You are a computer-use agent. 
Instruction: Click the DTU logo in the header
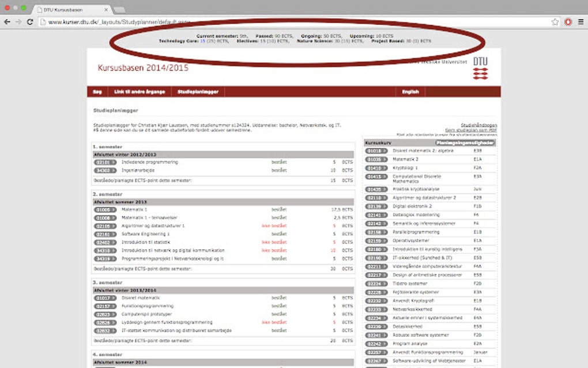click(x=480, y=69)
